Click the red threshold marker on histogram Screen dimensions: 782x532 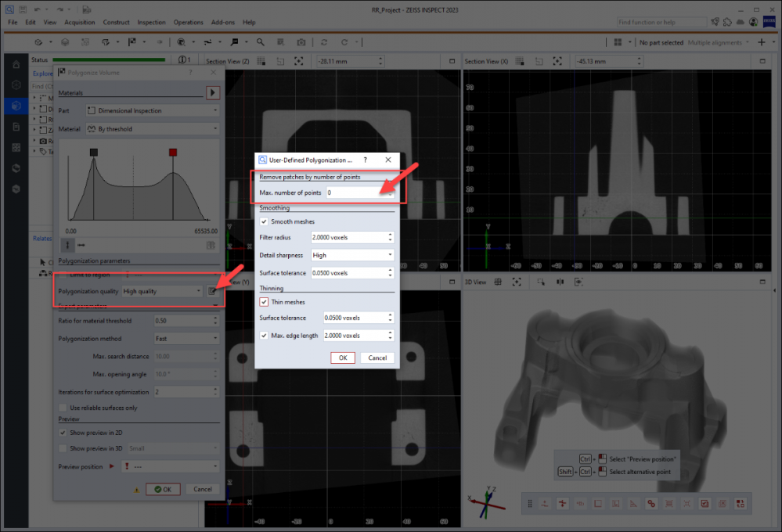(x=173, y=153)
